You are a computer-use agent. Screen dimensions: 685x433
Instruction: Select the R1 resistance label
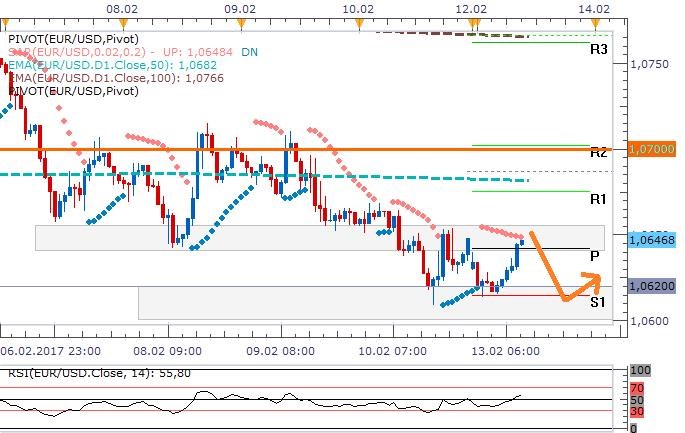point(598,199)
